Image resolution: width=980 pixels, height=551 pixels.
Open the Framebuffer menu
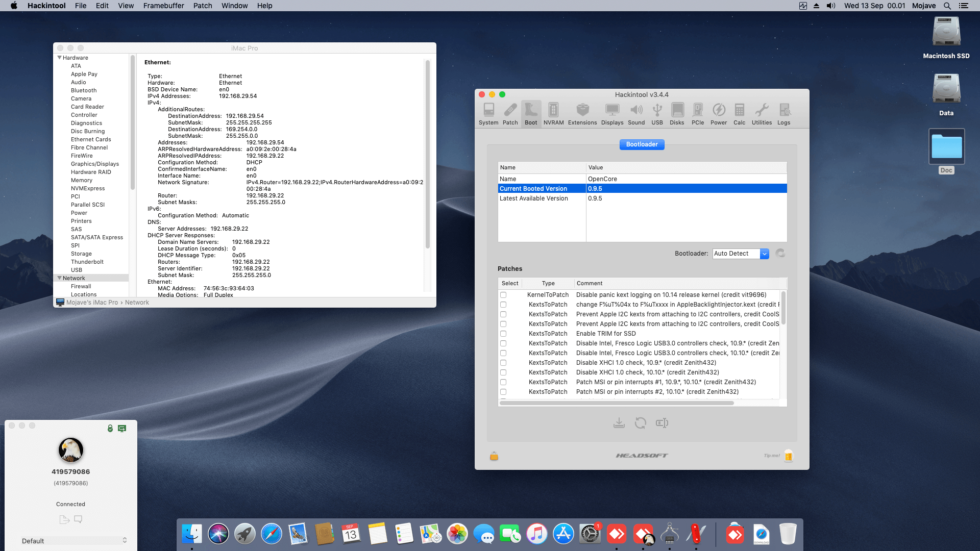163,6
